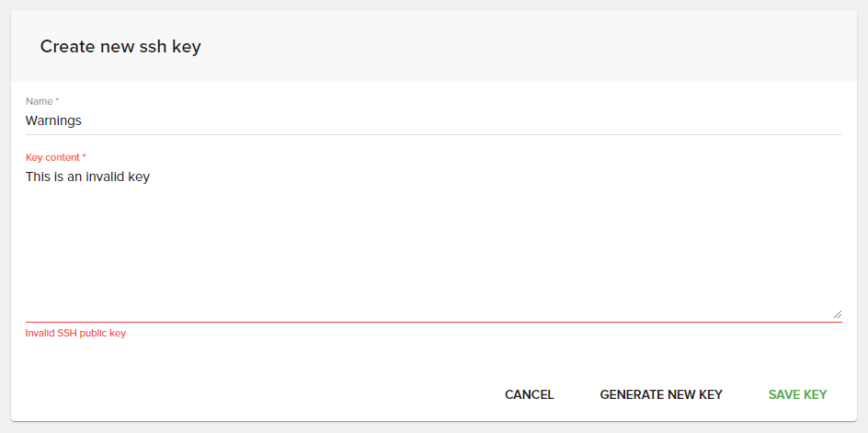Click the 'Invalid SSH public key' error message
The image size is (868, 433).
(x=75, y=333)
